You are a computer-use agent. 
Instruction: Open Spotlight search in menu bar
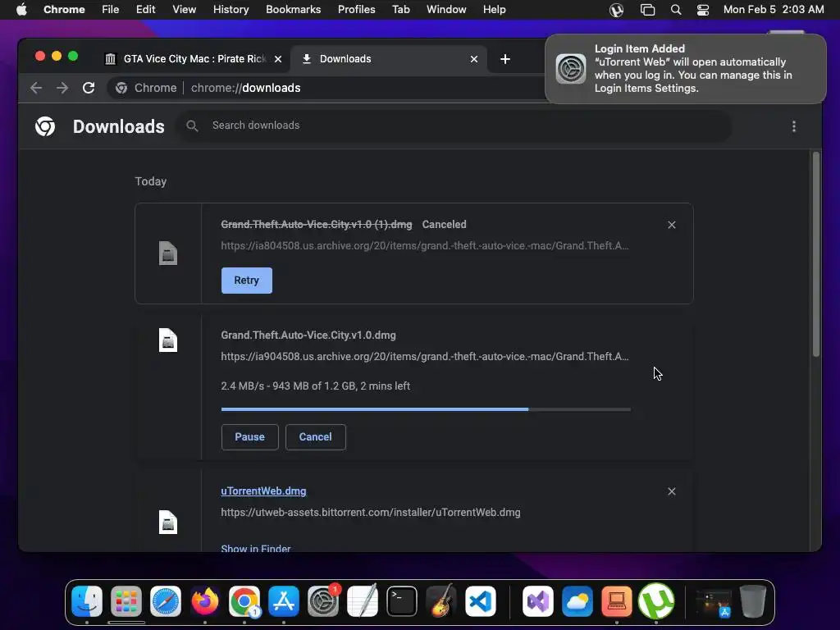click(x=676, y=10)
